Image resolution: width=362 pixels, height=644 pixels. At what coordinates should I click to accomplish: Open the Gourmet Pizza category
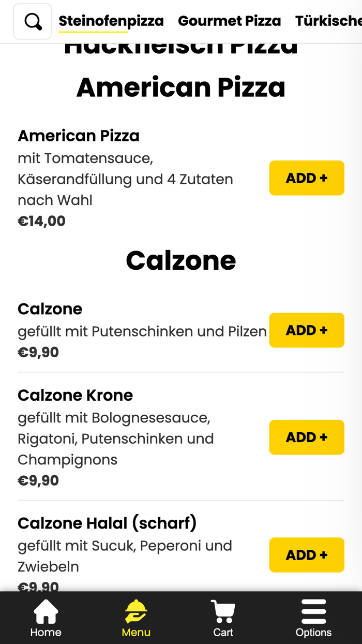[x=229, y=21]
